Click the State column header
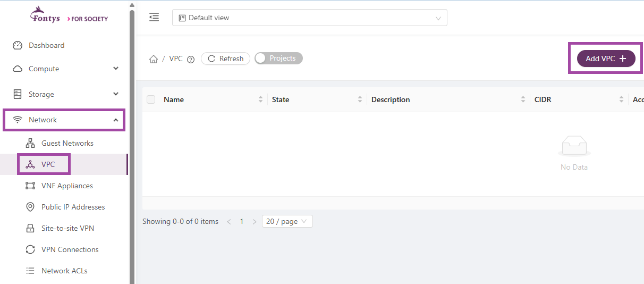Image resolution: width=644 pixels, height=284 pixels. click(x=281, y=99)
